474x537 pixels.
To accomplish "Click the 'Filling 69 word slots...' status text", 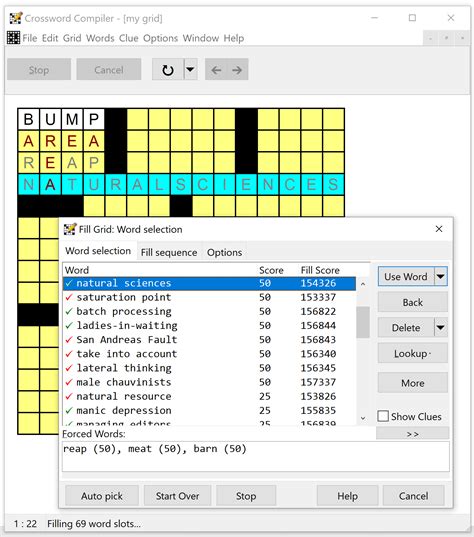I will click(94, 524).
